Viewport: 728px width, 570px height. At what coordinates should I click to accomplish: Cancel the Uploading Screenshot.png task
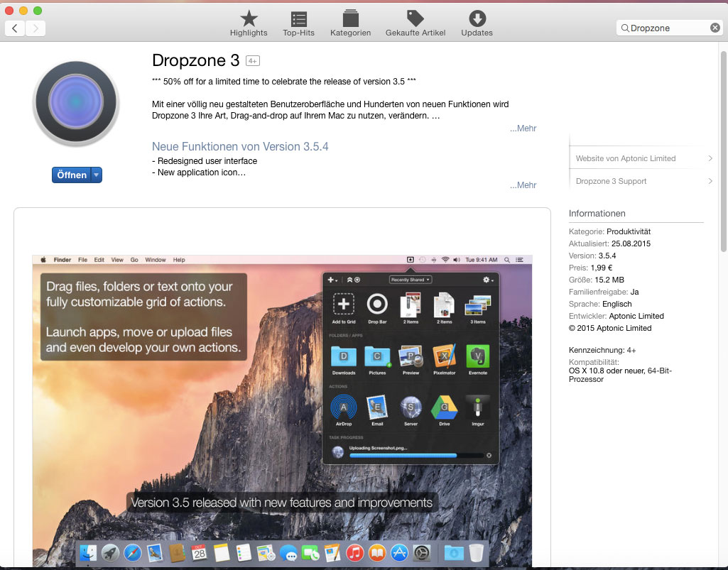pos(489,455)
